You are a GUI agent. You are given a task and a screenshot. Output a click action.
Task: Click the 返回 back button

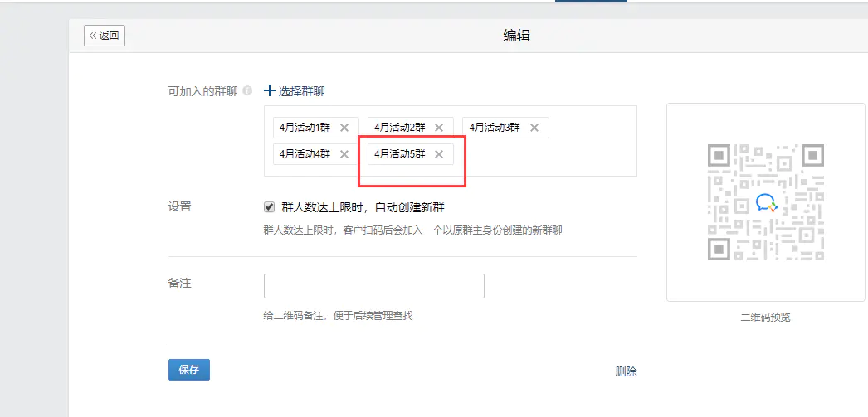point(105,36)
